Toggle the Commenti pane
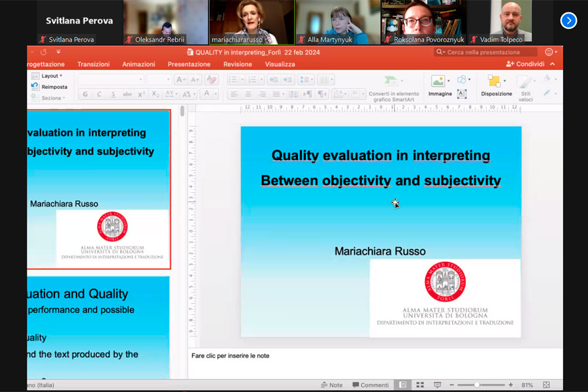The width and height of the screenshot is (588, 392). coord(370,385)
